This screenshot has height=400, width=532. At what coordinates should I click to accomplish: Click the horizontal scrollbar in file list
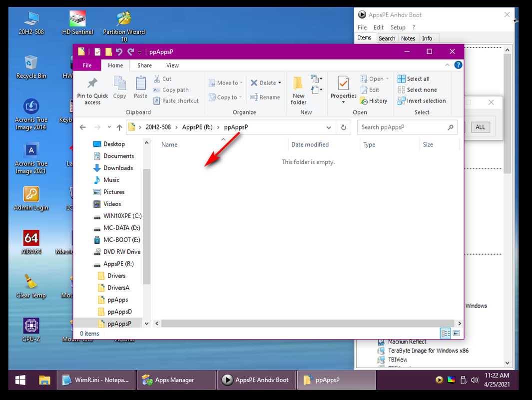(308, 323)
